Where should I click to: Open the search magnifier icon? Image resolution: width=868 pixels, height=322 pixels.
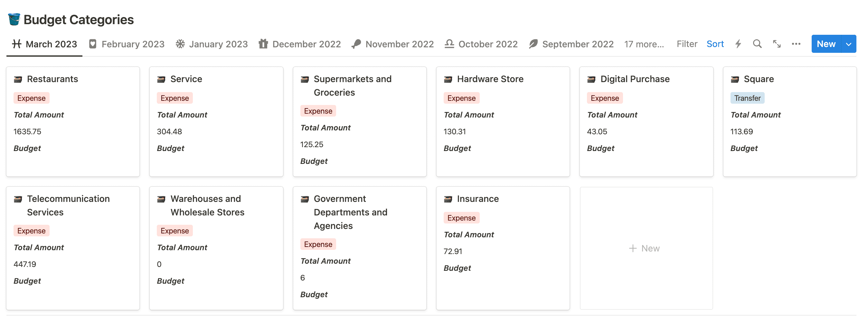[x=757, y=44]
